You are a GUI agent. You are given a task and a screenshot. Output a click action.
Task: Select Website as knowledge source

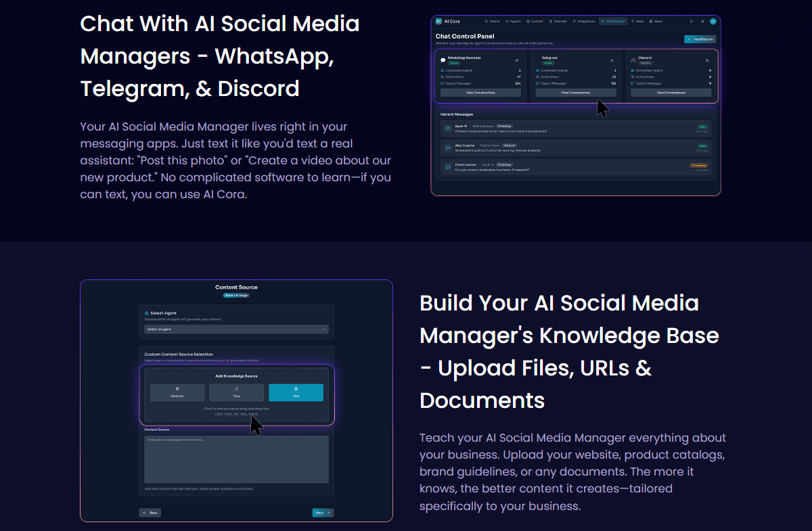coord(177,392)
